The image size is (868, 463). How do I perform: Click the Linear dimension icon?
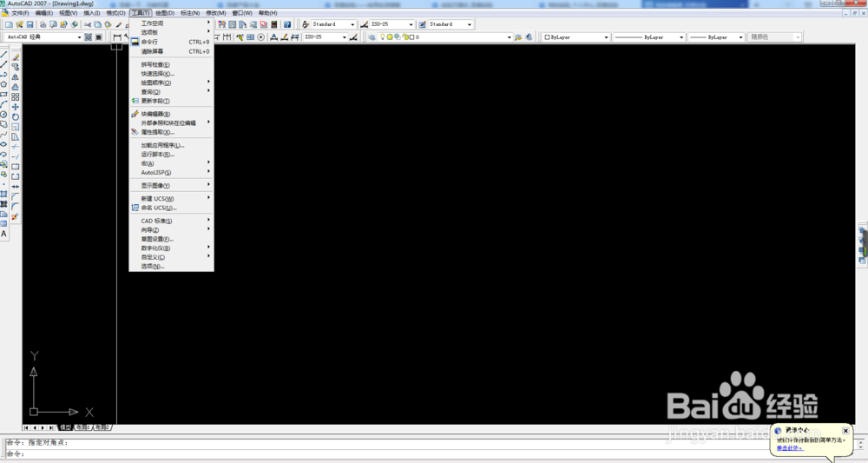117,37
